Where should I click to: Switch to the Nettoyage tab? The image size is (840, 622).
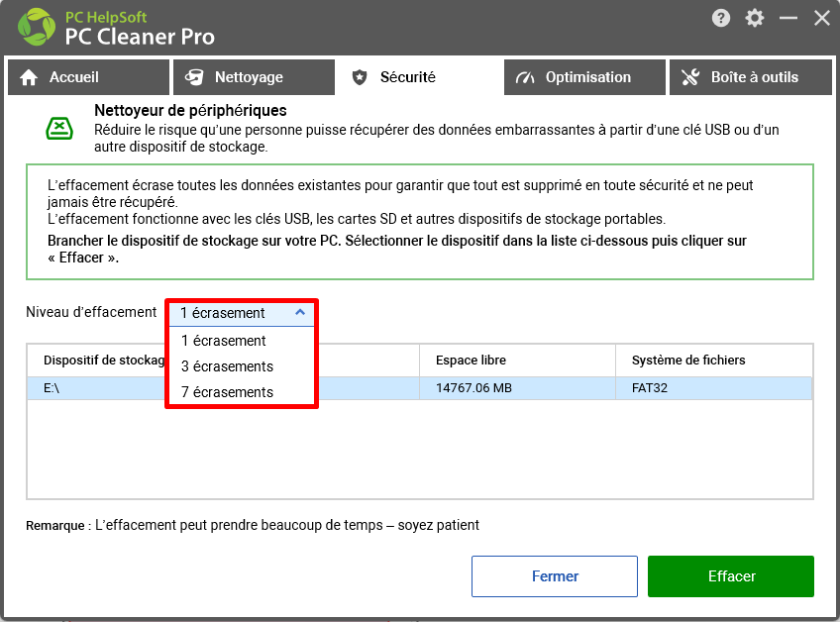click(254, 77)
